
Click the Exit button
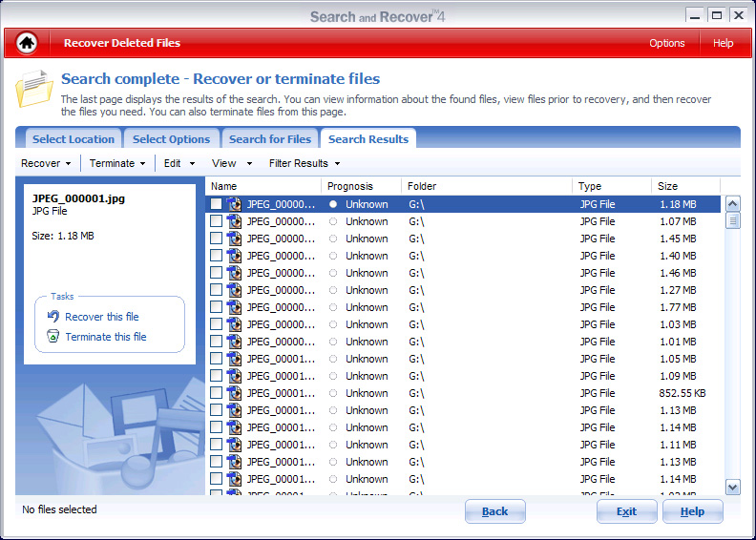coord(626,511)
